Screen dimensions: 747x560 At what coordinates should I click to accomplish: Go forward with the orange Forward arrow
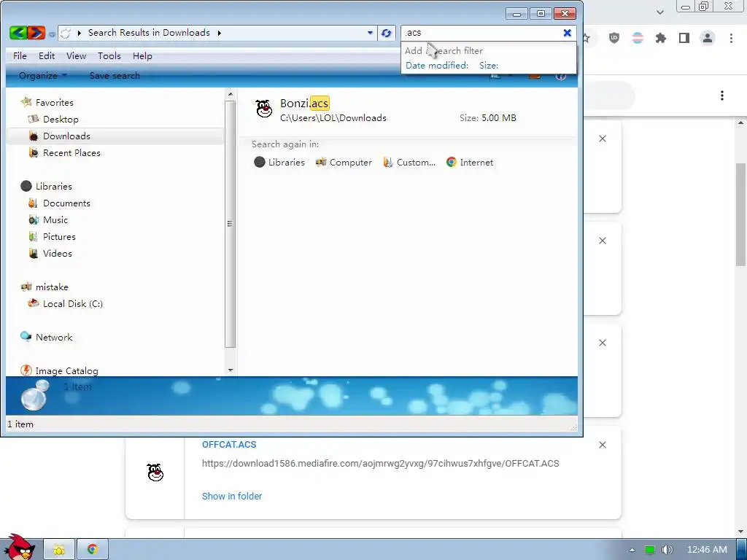(x=36, y=32)
